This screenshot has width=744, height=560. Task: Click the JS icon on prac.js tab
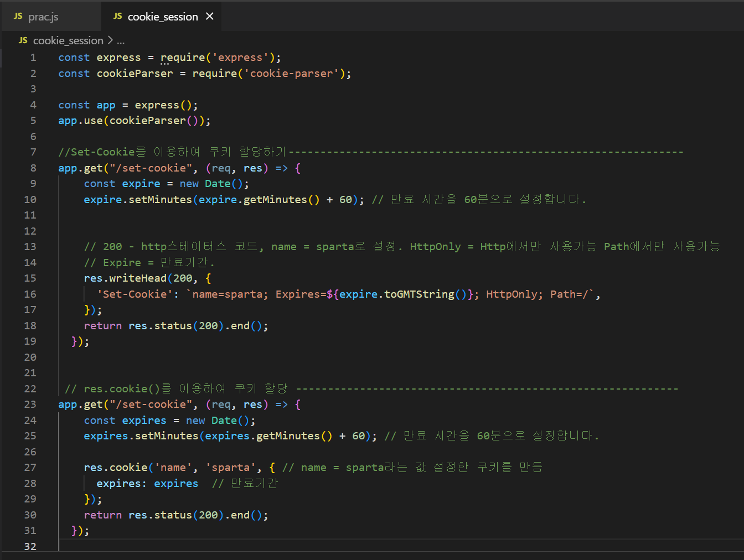coord(18,17)
